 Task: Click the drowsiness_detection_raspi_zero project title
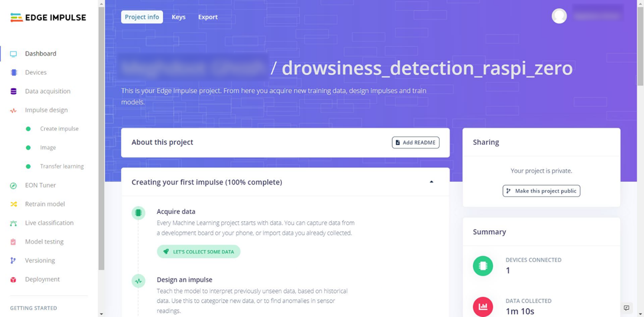point(427,68)
